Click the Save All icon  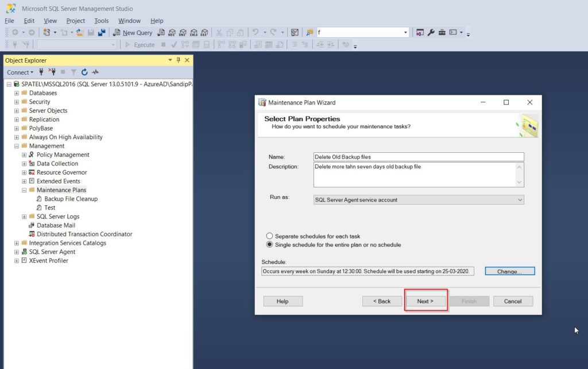[x=102, y=33]
